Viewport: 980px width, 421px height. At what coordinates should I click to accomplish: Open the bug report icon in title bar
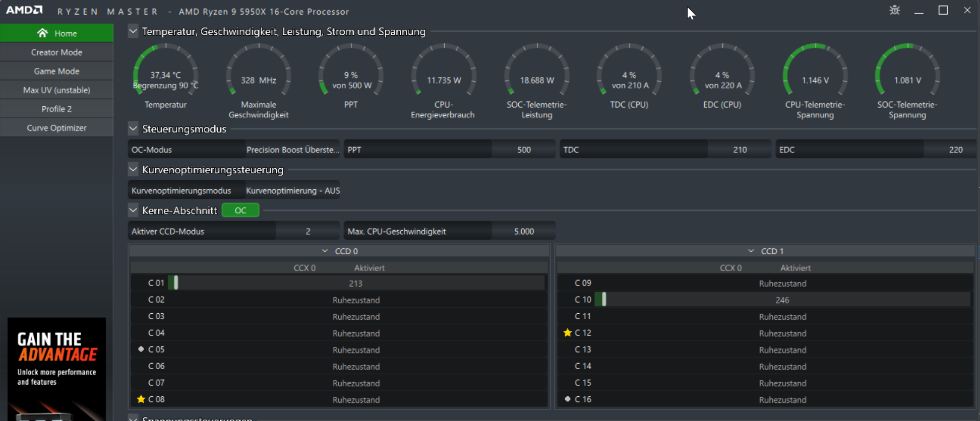[x=895, y=10]
